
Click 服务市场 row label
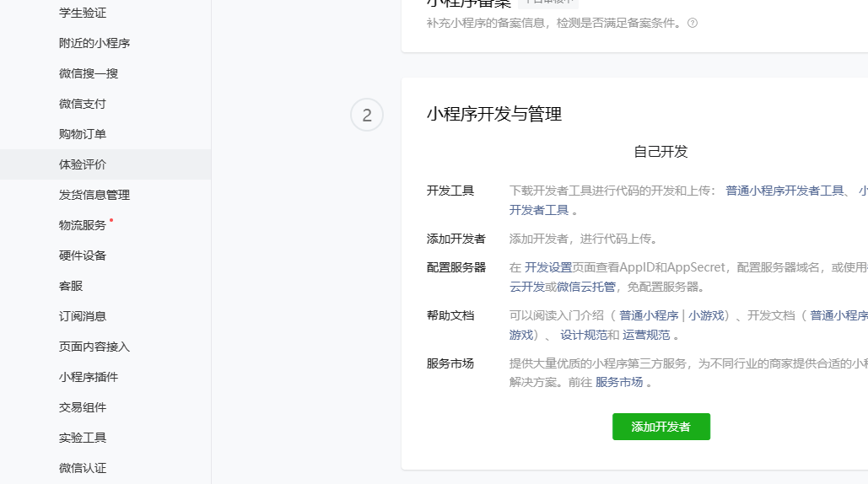450,364
